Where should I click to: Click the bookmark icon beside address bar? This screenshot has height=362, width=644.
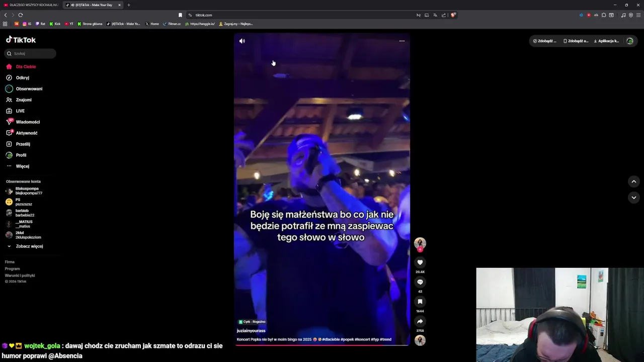[x=180, y=15]
